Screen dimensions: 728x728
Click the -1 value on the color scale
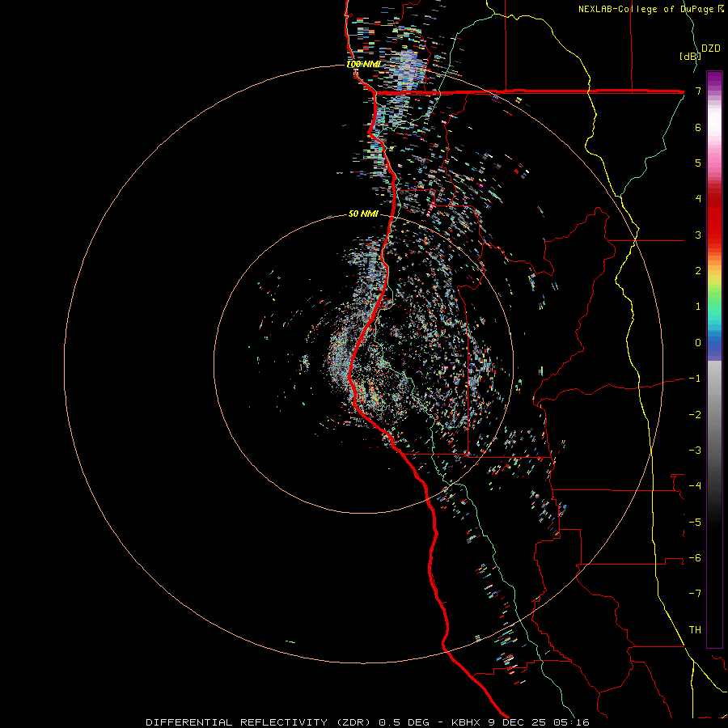tap(695, 379)
